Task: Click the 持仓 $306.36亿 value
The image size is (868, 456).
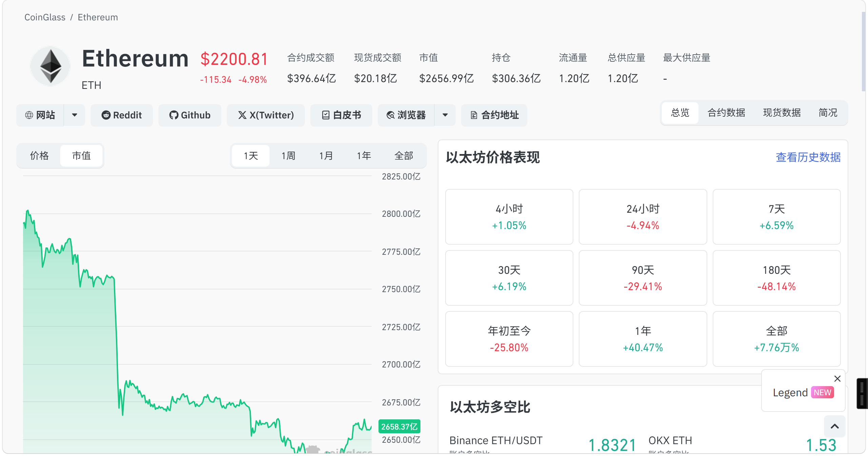Action: pos(516,78)
